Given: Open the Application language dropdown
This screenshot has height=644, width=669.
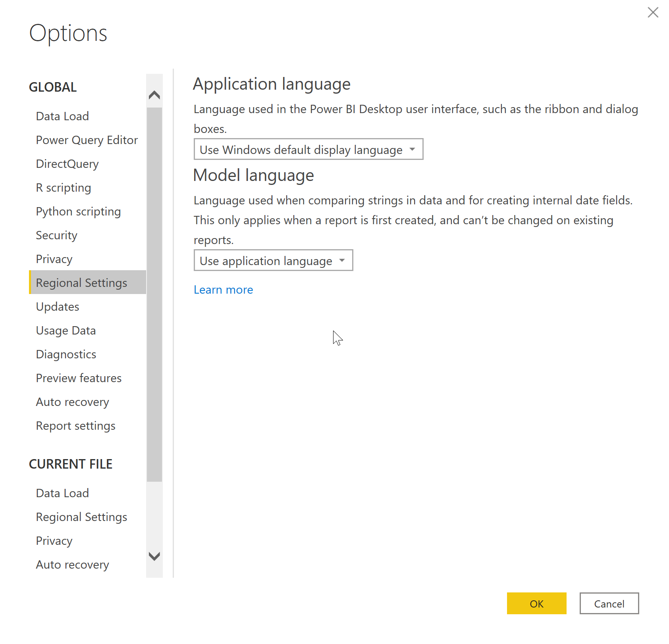Looking at the screenshot, I should pos(308,149).
